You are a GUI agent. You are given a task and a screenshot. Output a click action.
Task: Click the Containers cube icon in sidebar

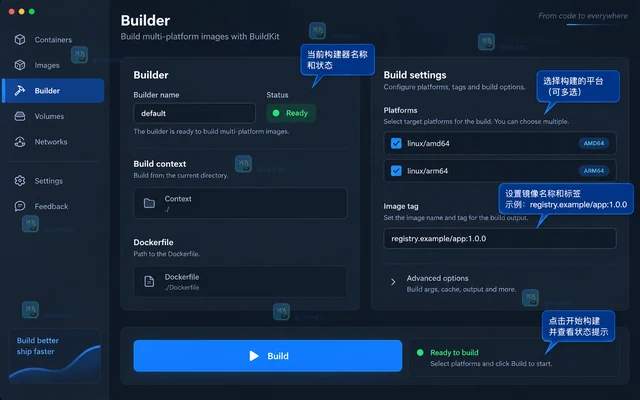[x=20, y=40]
